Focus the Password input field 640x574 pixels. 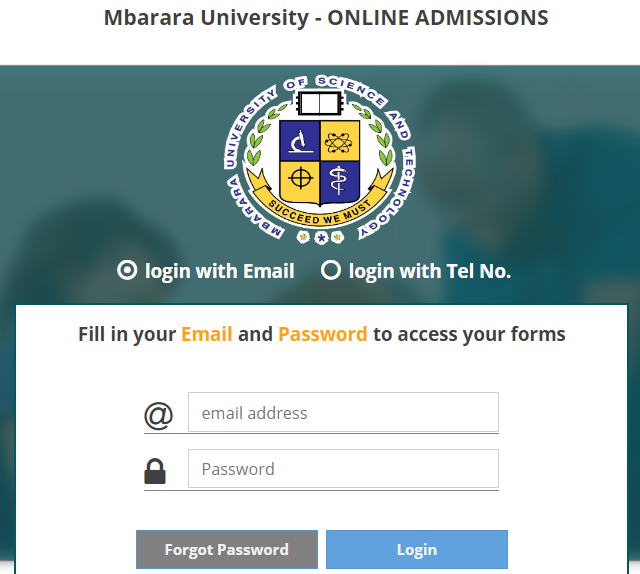343,468
